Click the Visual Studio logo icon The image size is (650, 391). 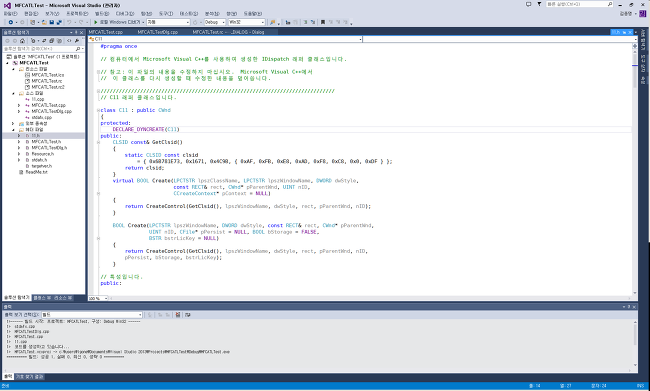tap(7, 5)
